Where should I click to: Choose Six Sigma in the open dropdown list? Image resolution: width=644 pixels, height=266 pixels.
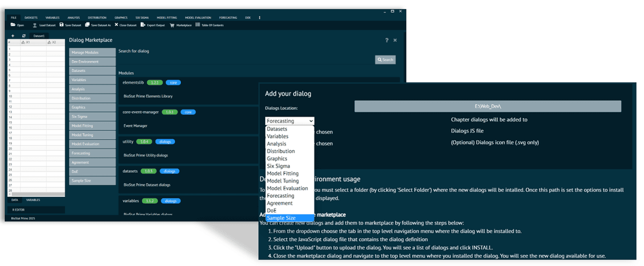[x=290, y=166]
